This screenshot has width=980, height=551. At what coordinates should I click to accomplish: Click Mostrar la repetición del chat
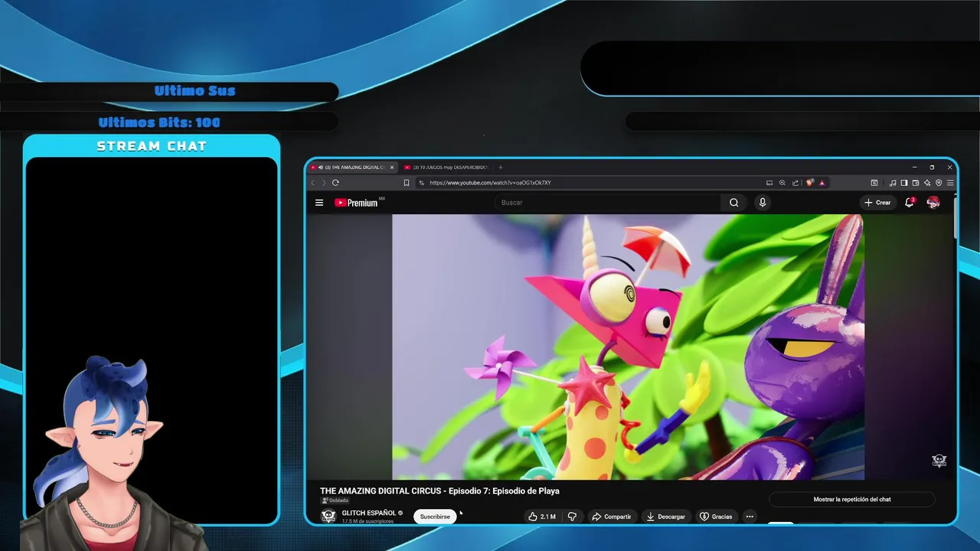click(x=852, y=499)
